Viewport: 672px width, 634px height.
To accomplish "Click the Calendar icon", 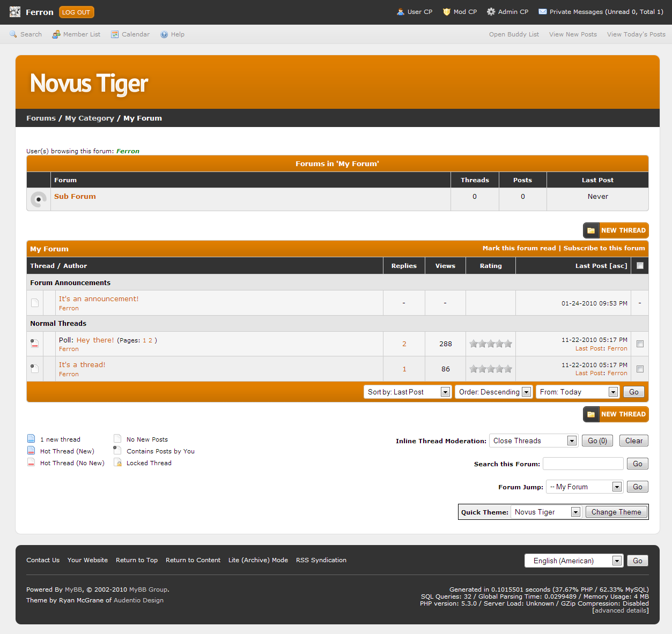I will 115,34.
